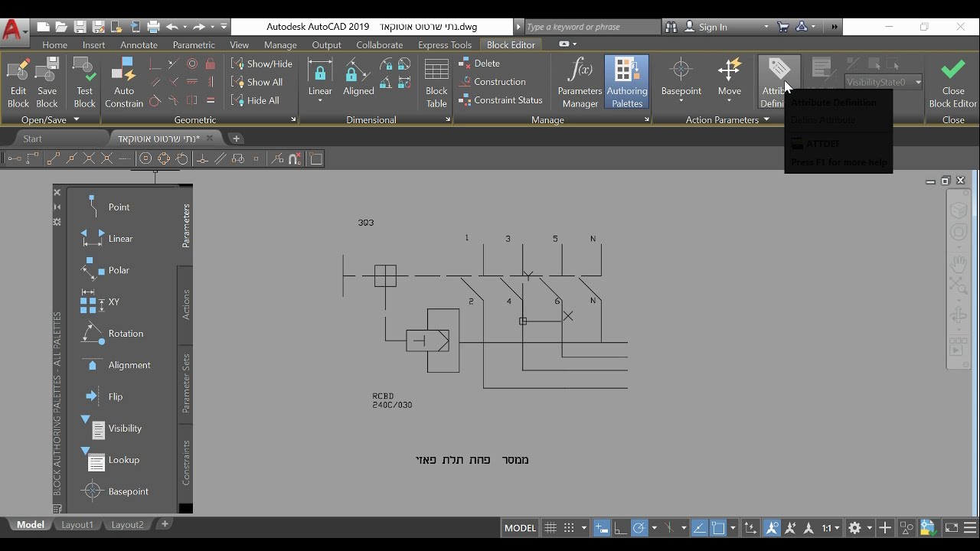Click Delete in the Manage panel

point(479,64)
